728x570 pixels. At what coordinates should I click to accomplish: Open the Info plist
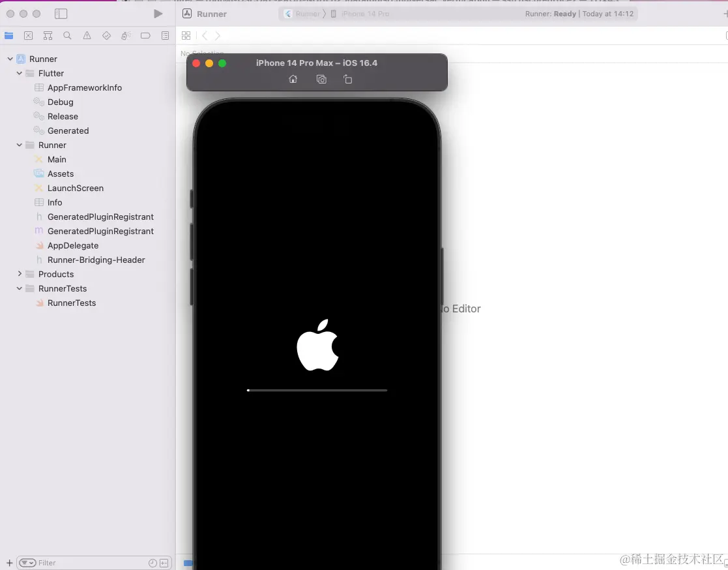[54, 203]
